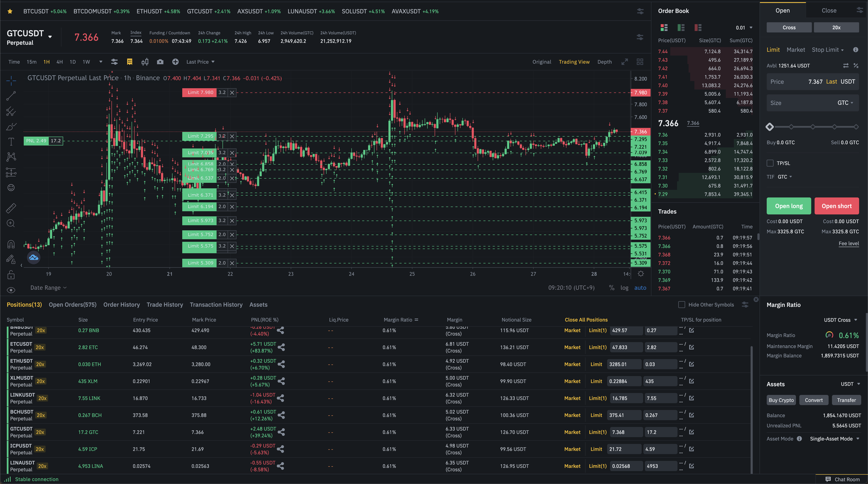This screenshot has width=868, height=484.
Task: Open the USDT Cross margin dropdown
Action: coord(840,320)
